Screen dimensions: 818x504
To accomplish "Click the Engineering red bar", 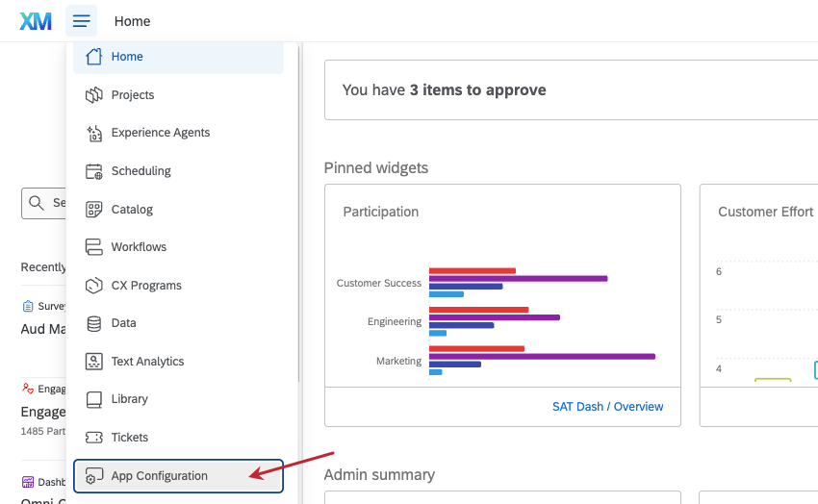I will pyautogui.click(x=479, y=310).
